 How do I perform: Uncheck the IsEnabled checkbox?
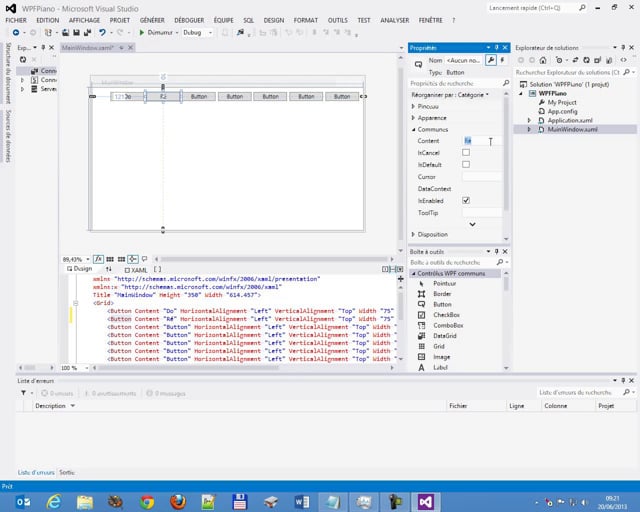coord(466,200)
